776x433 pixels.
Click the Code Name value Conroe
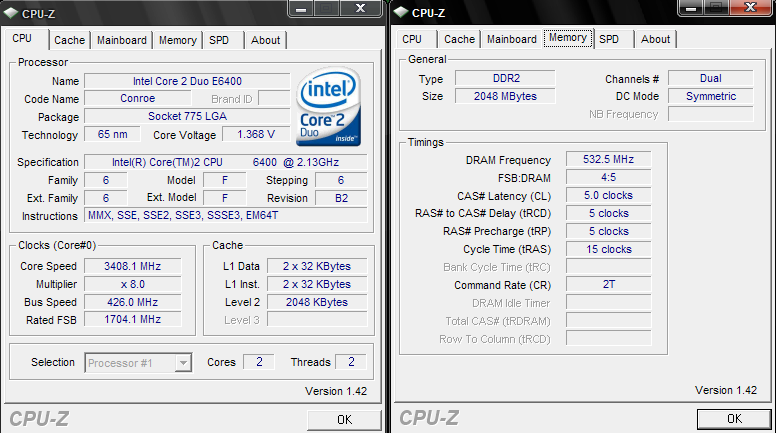pos(138,98)
